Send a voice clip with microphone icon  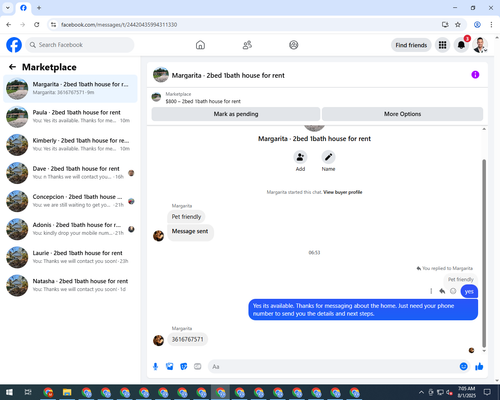coord(155,367)
